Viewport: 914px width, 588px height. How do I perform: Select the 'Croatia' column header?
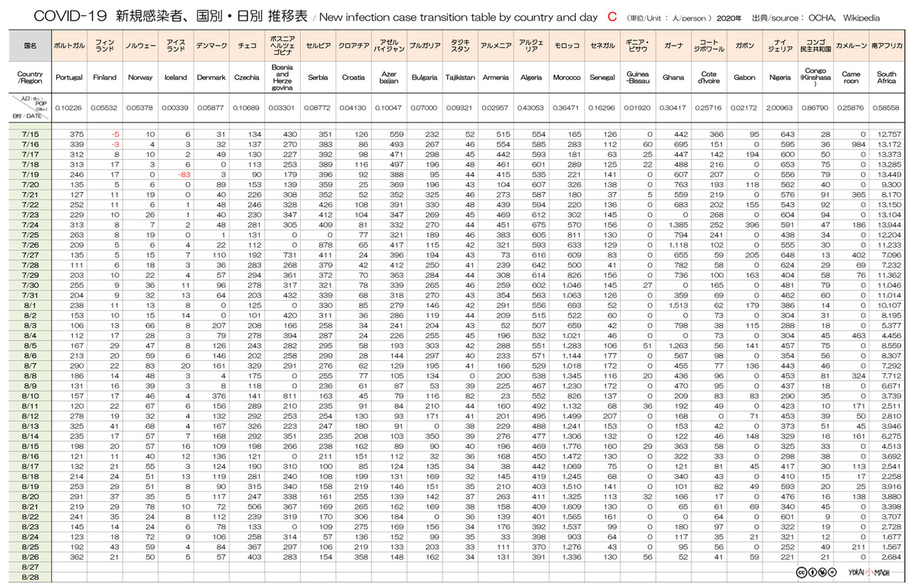pos(353,77)
